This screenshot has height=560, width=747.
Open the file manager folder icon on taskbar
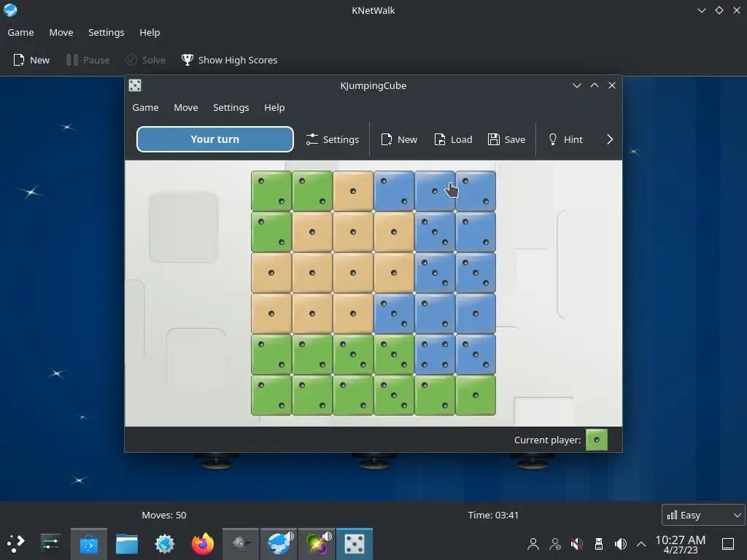[127, 544]
